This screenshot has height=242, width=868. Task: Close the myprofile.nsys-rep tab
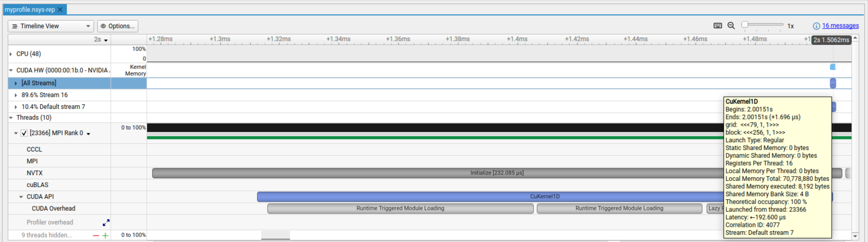(x=60, y=10)
